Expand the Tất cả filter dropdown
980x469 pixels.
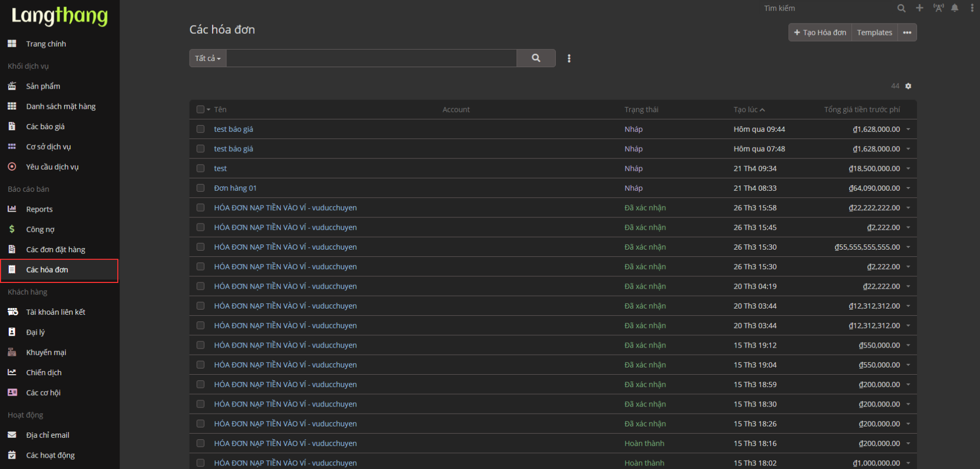coord(207,58)
